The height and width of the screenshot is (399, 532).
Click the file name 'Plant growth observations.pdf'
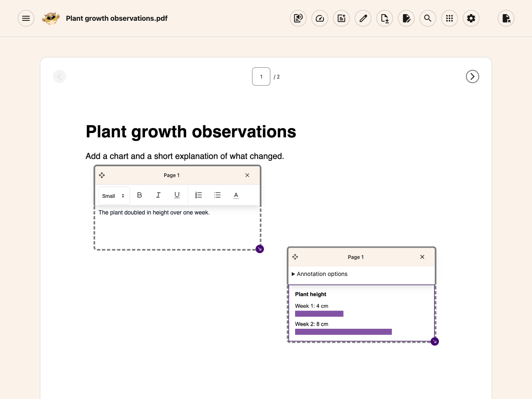coord(117,18)
